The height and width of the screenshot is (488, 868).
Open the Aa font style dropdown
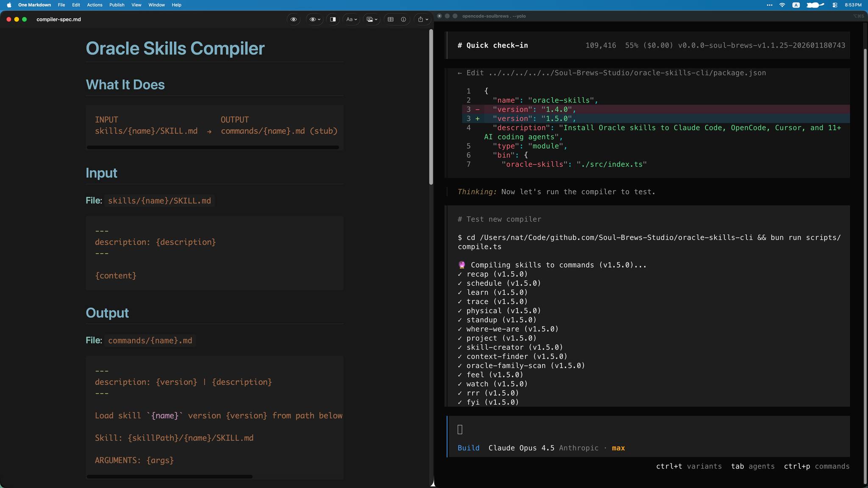point(352,19)
